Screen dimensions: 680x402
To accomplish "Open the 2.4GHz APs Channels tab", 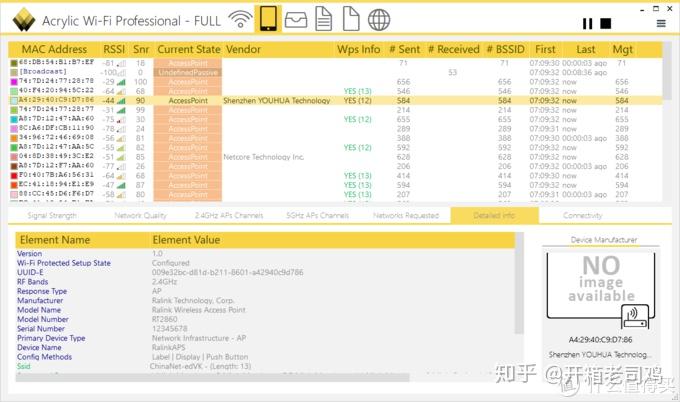I will coord(229,216).
